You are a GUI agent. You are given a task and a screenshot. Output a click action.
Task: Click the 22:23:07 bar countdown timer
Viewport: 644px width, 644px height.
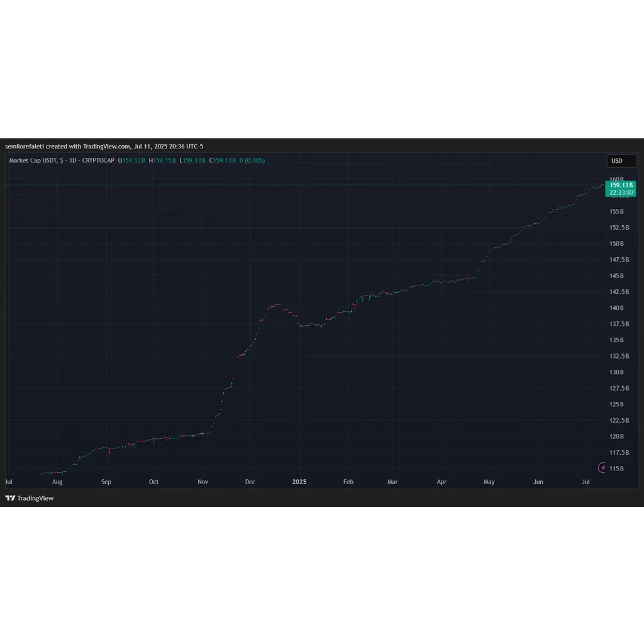pyautogui.click(x=621, y=192)
